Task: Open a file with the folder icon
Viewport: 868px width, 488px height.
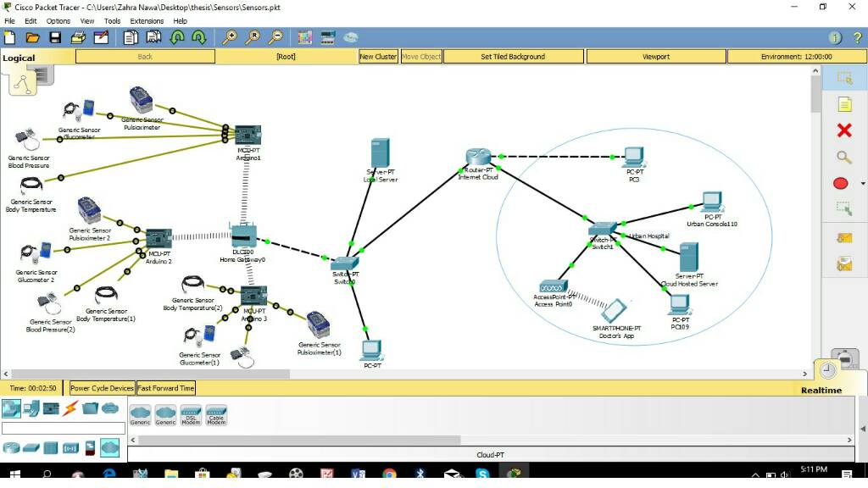Action: pos(33,37)
